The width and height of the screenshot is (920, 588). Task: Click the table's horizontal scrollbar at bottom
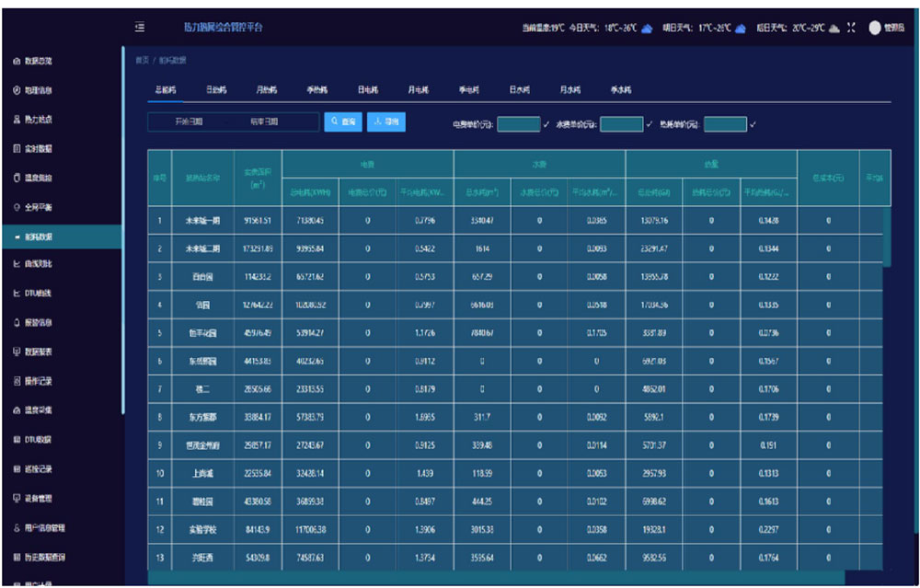pyautogui.click(x=496, y=577)
